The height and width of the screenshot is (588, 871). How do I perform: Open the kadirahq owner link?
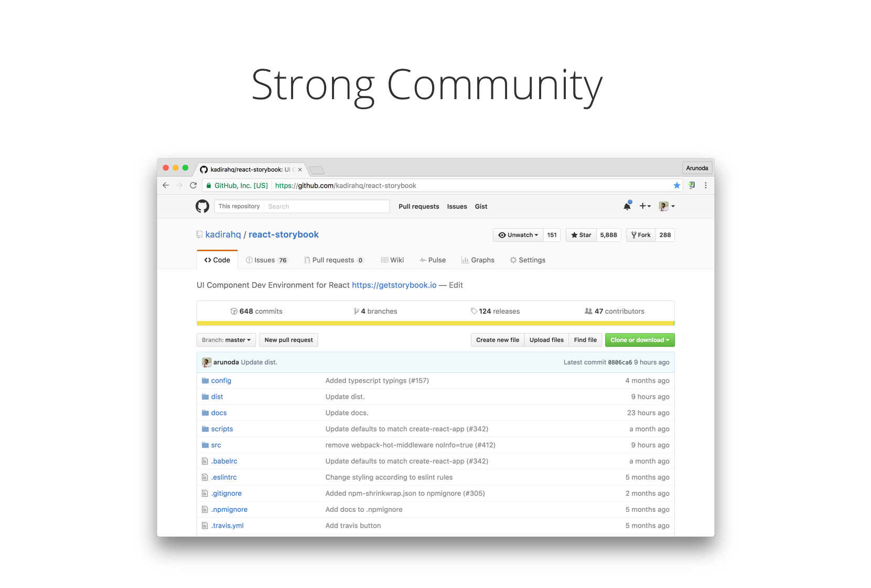[x=223, y=234]
